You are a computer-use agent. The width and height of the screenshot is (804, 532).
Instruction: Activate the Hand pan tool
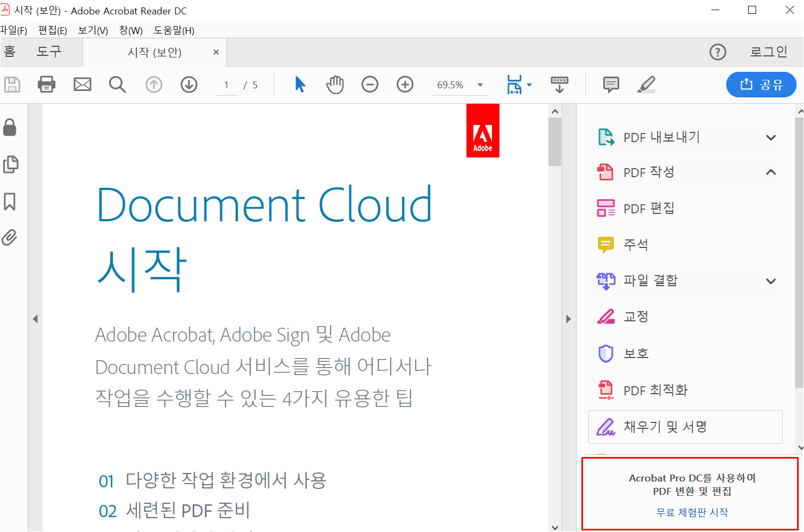(x=335, y=85)
